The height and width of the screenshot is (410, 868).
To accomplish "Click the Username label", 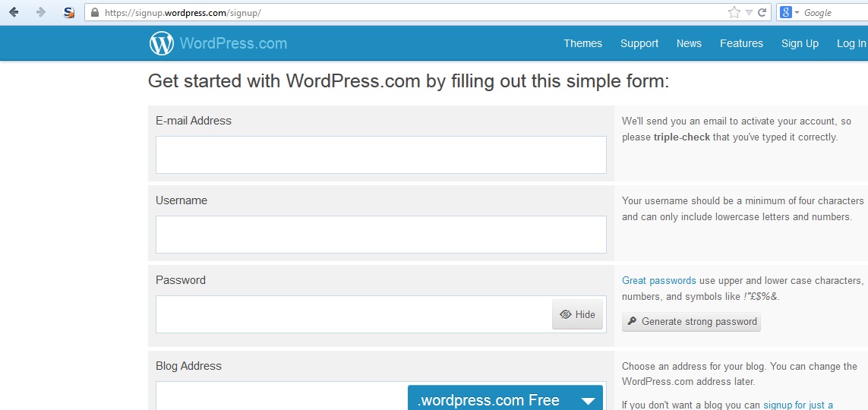I will pyautogui.click(x=181, y=200).
